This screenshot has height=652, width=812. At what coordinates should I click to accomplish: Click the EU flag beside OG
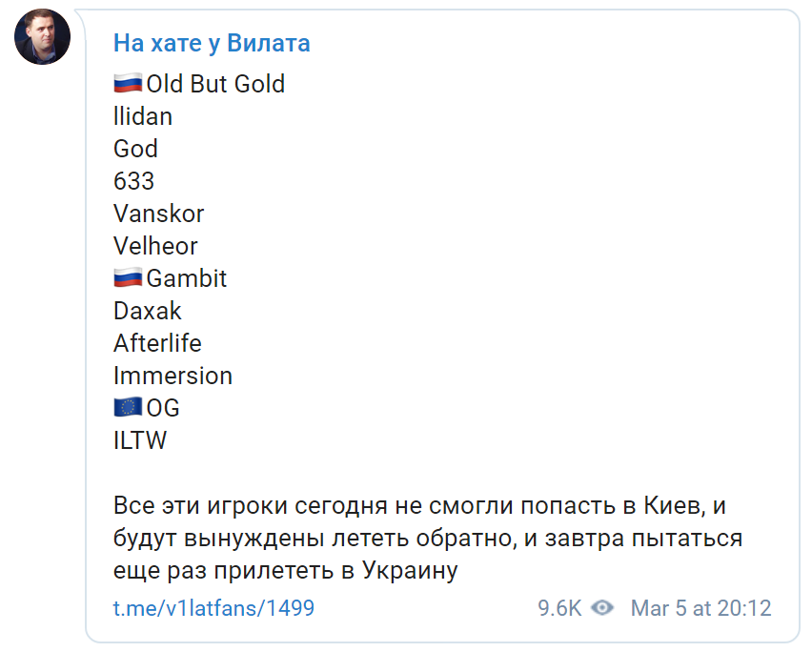[128, 407]
